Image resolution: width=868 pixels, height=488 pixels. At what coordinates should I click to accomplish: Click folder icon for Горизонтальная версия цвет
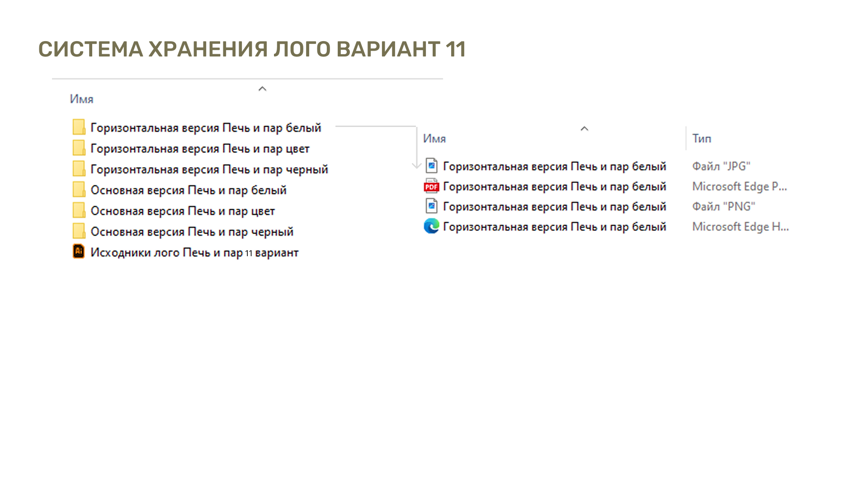pyautogui.click(x=79, y=148)
